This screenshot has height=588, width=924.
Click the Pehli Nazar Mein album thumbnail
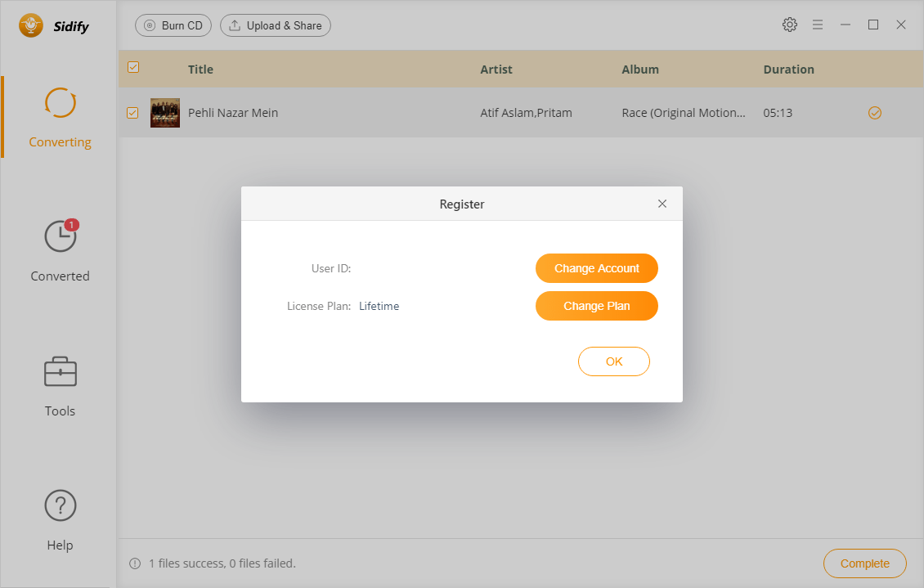[165, 113]
